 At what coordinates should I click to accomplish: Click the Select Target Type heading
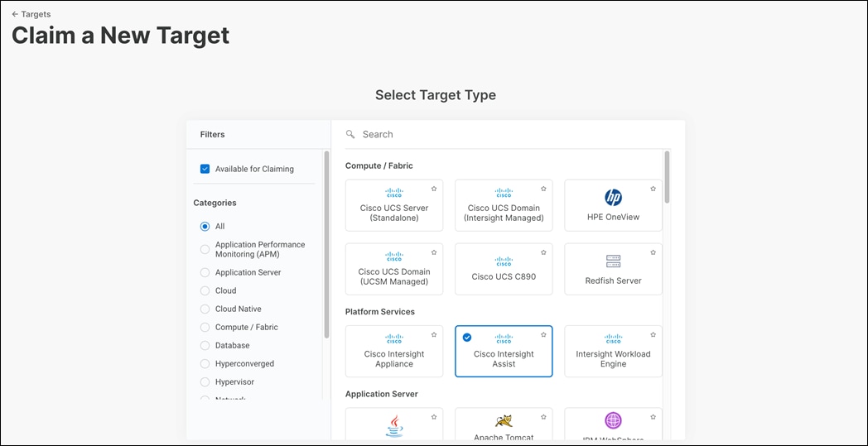(436, 95)
